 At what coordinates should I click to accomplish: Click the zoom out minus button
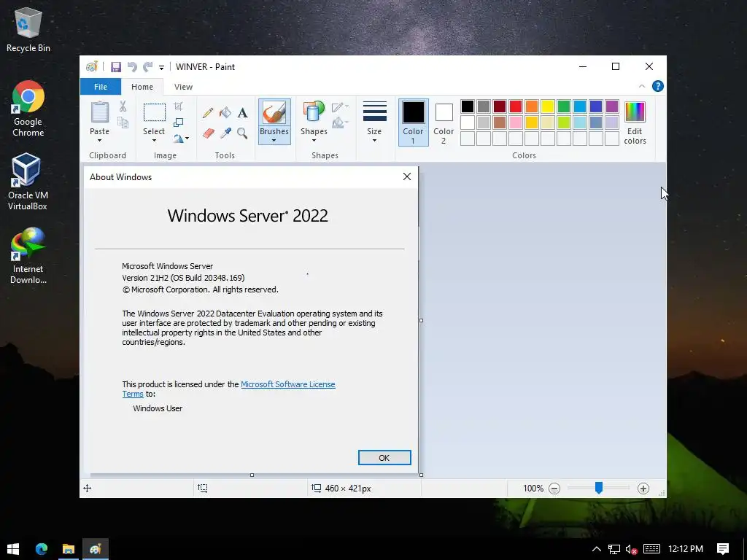(x=554, y=489)
